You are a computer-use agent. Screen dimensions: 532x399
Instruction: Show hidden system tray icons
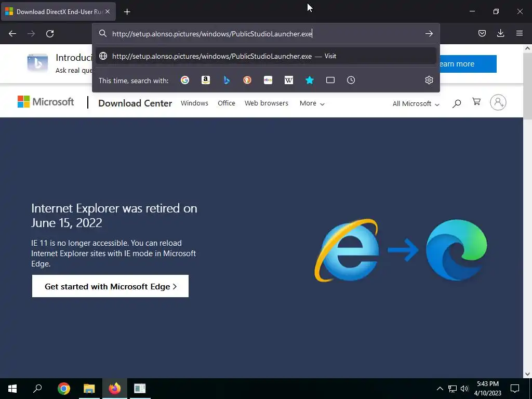[440, 389]
